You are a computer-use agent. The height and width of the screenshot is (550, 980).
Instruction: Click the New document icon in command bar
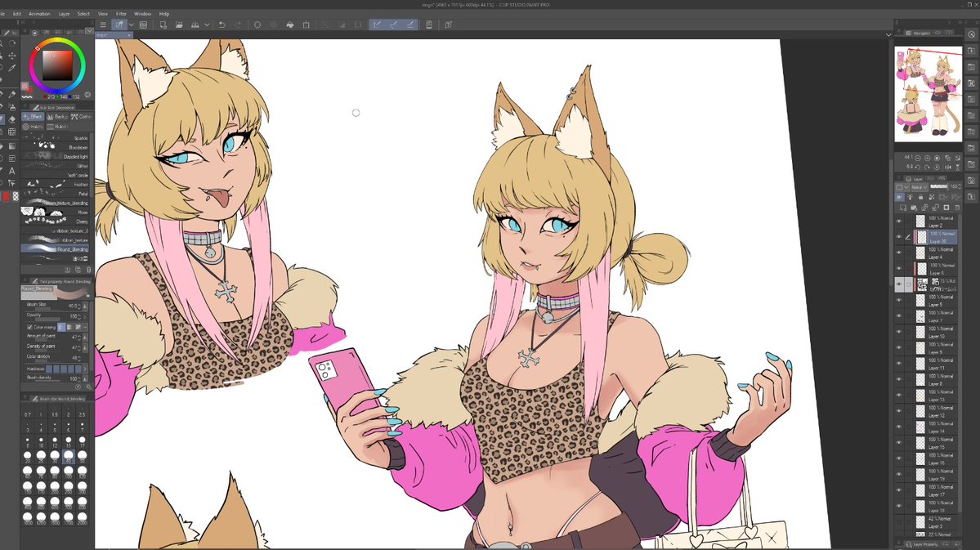click(163, 25)
